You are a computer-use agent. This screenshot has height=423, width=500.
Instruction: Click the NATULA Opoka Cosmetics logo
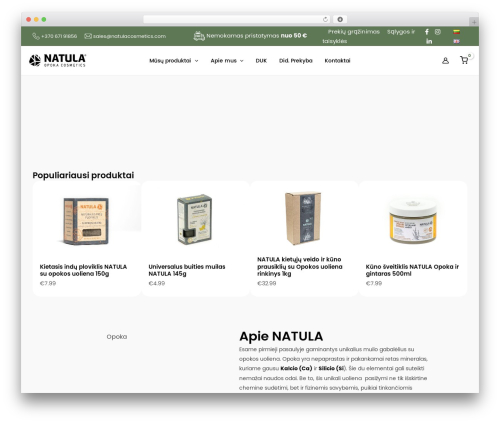click(x=57, y=60)
